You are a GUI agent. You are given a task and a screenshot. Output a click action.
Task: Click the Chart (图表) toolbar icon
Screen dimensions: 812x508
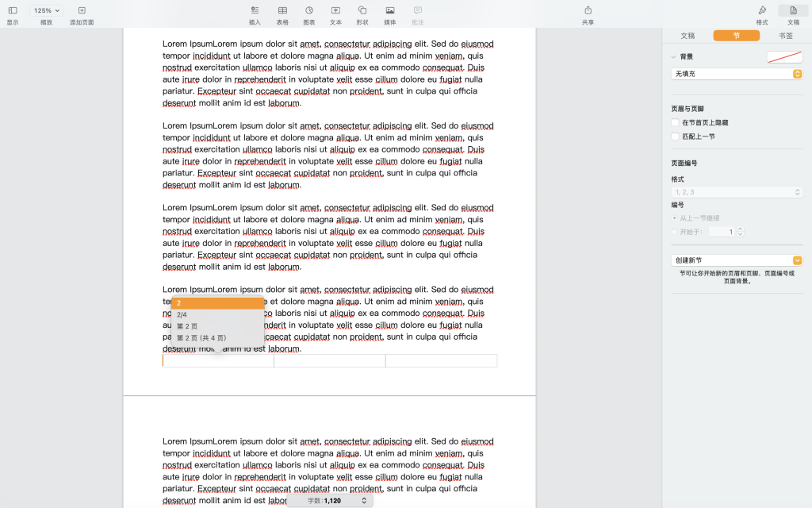309,10
